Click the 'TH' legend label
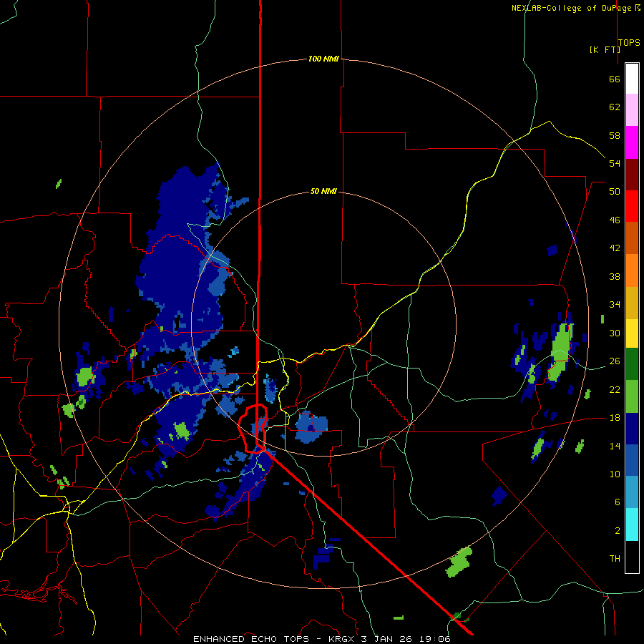Viewport: 644px width, 644px height. point(615,559)
